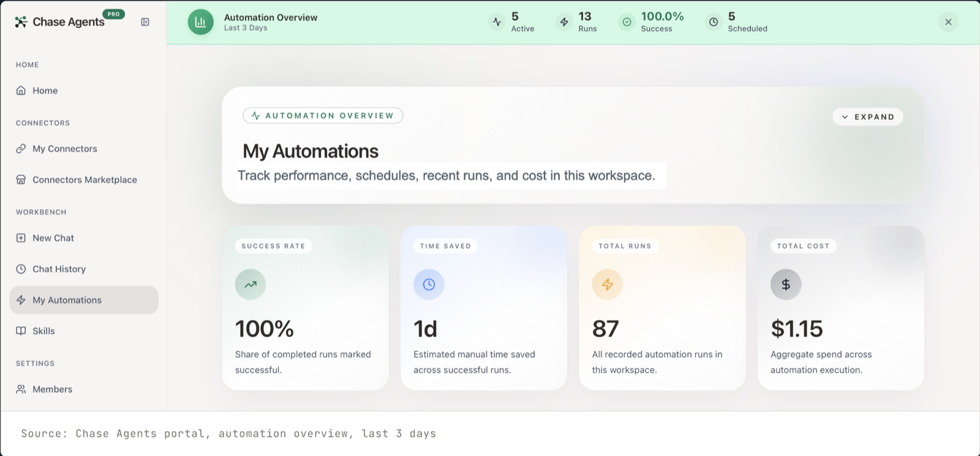Click the Skills book icon
Screen dimensions: 980x456
click(x=21, y=331)
